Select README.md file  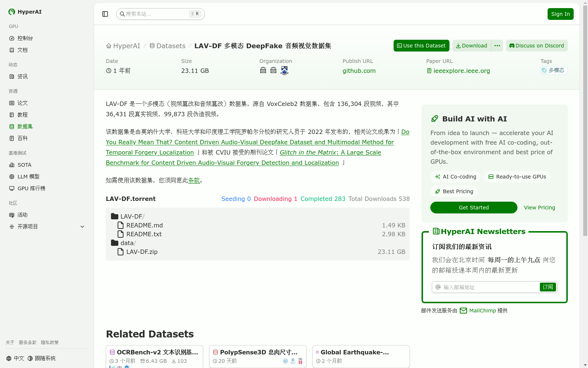click(140, 225)
